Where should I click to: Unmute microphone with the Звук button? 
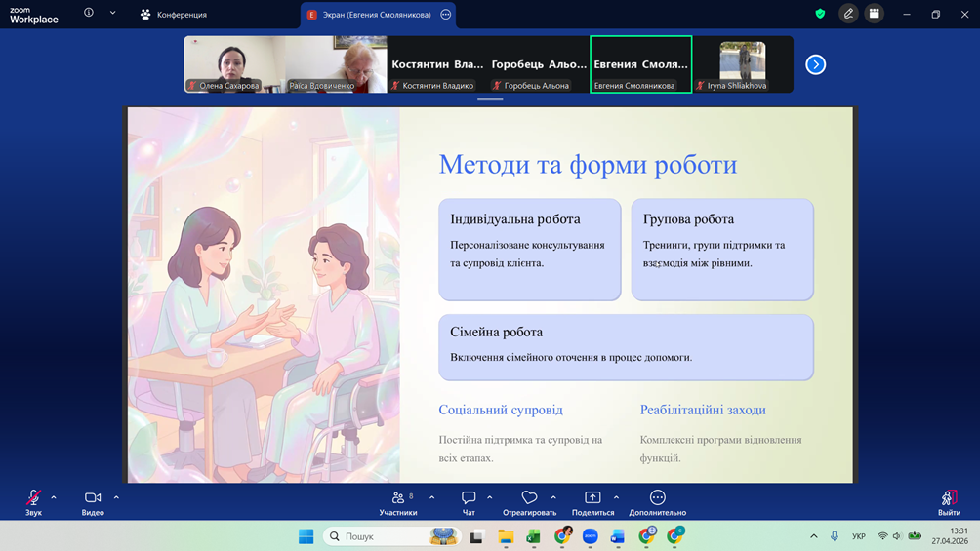click(x=33, y=499)
